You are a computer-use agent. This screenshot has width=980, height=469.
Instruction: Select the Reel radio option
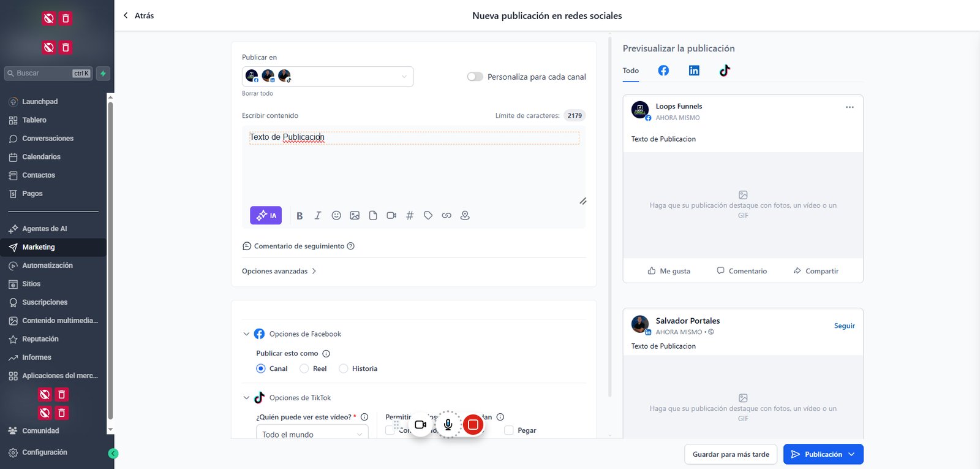click(304, 368)
